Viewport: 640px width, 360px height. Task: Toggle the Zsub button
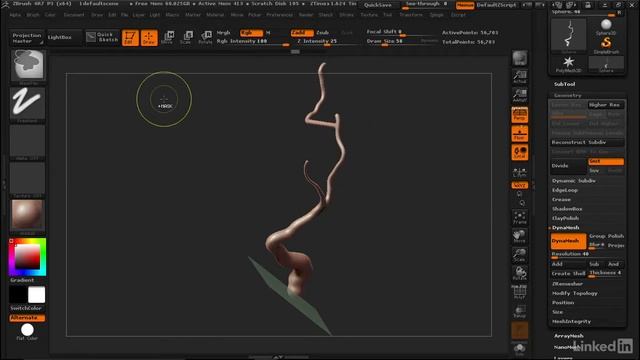[322, 33]
